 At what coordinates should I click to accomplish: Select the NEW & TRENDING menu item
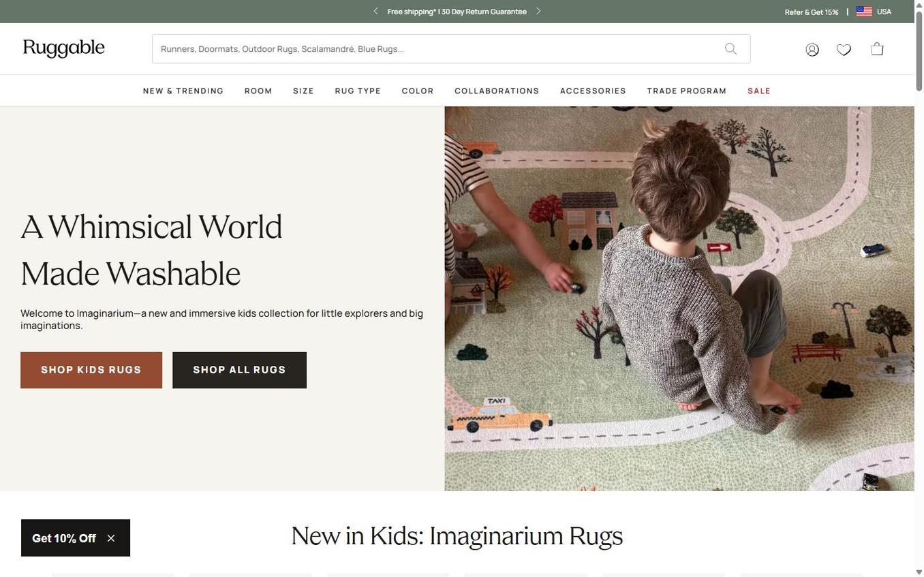[183, 89]
